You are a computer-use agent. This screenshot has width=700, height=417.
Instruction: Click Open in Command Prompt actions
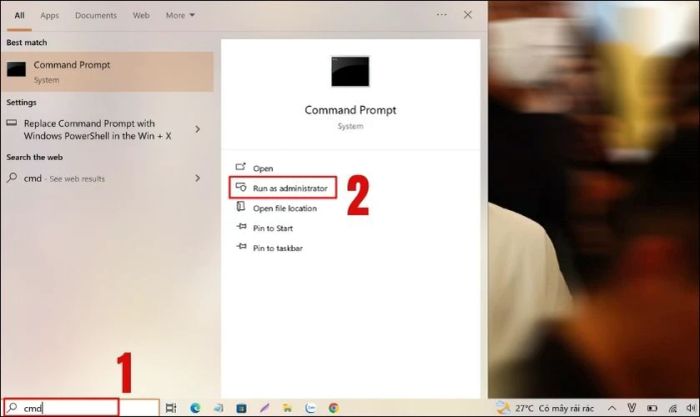tap(263, 168)
